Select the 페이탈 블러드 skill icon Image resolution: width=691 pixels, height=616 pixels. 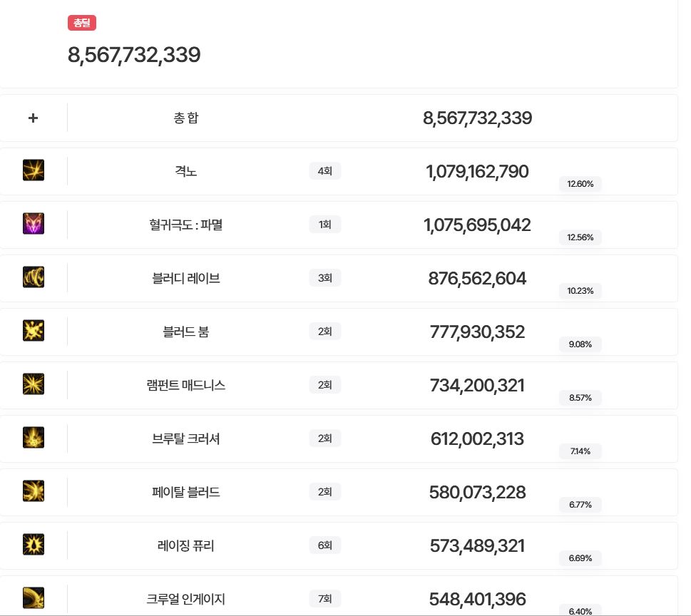(34, 491)
